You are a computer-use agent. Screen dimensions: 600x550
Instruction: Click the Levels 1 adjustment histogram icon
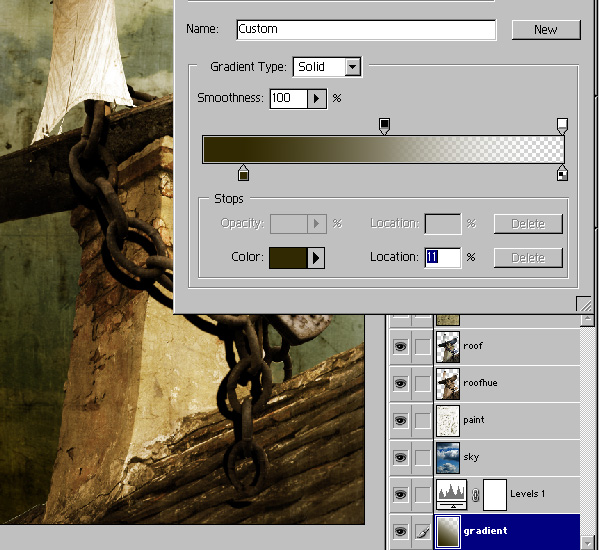pos(452,495)
